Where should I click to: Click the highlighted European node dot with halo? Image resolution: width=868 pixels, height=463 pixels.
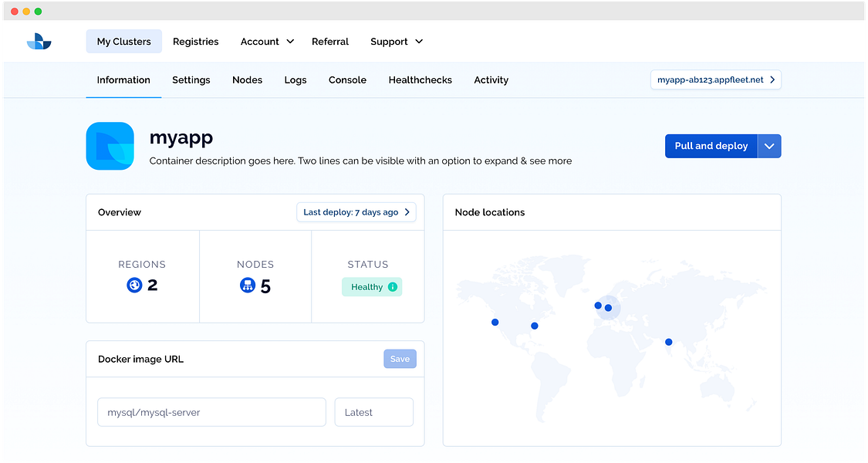click(609, 308)
